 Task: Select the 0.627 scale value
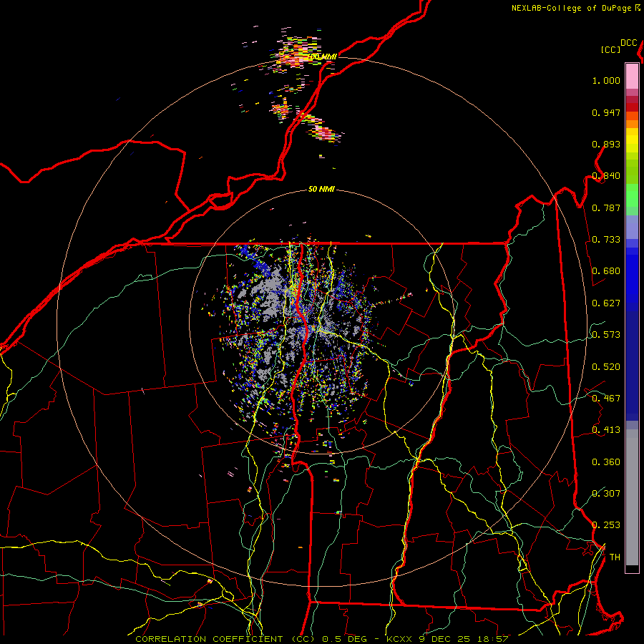(x=606, y=303)
